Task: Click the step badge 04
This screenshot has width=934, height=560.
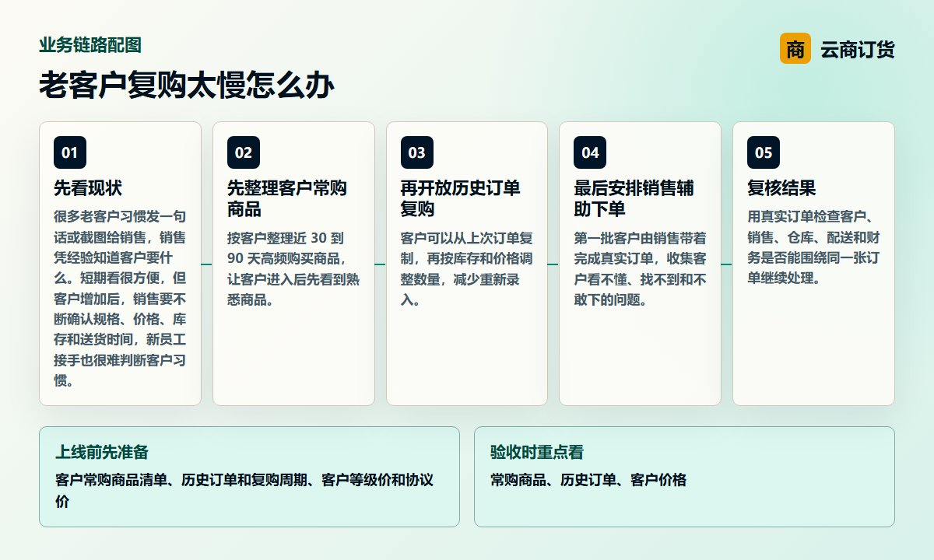Action: 590,152
